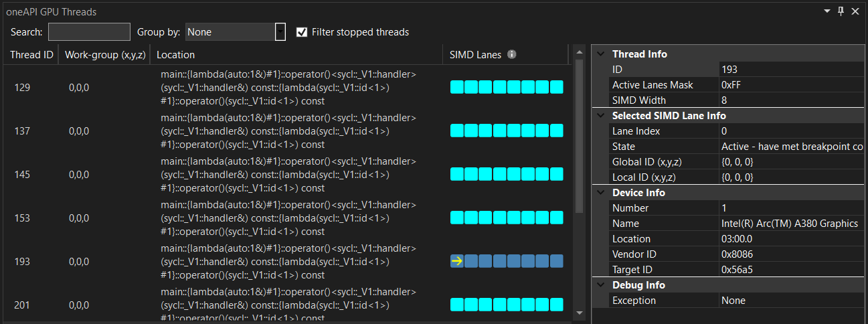Screen dimensions: 868x324
Task: Click the scrollbar down arrow
Action: (x=580, y=312)
